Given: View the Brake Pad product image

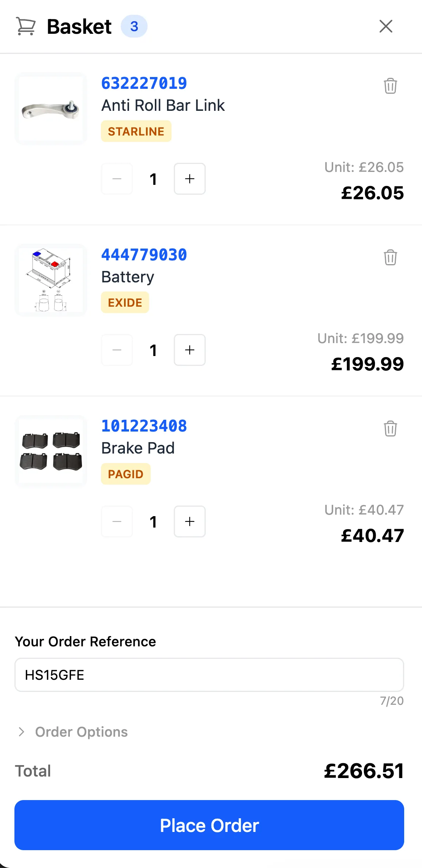Looking at the screenshot, I should click(51, 451).
